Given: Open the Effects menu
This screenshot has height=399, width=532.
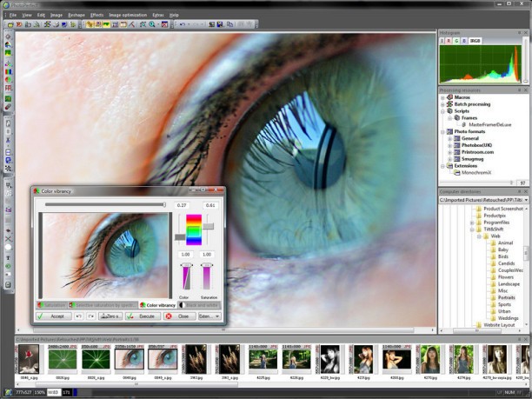Looking at the screenshot, I should point(96,15).
